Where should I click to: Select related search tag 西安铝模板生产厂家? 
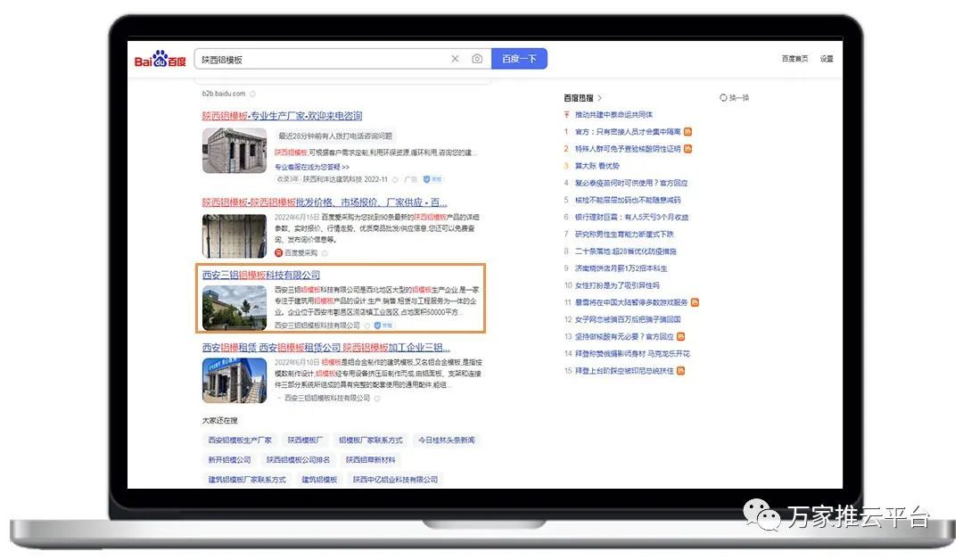point(240,441)
